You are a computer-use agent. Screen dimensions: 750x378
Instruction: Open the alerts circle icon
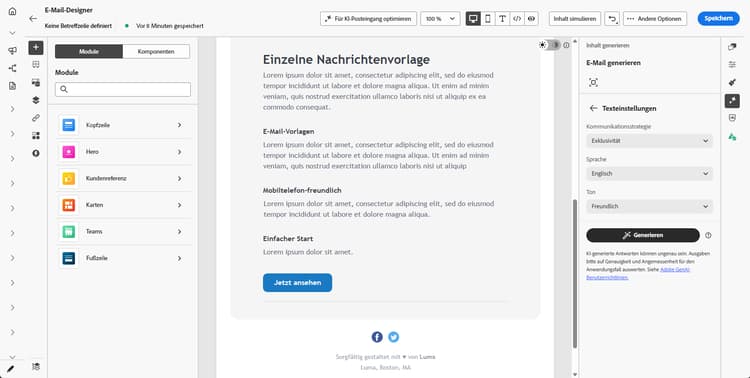(x=36, y=153)
